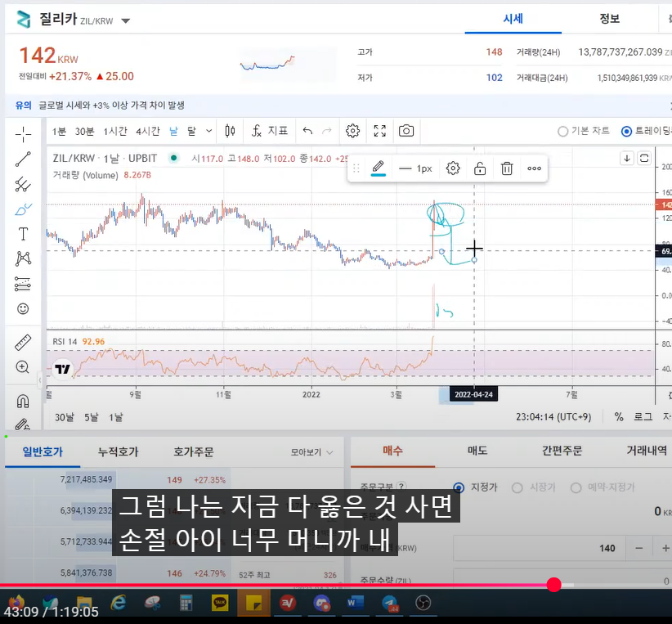Undo the last chart action

coord(307,131)
